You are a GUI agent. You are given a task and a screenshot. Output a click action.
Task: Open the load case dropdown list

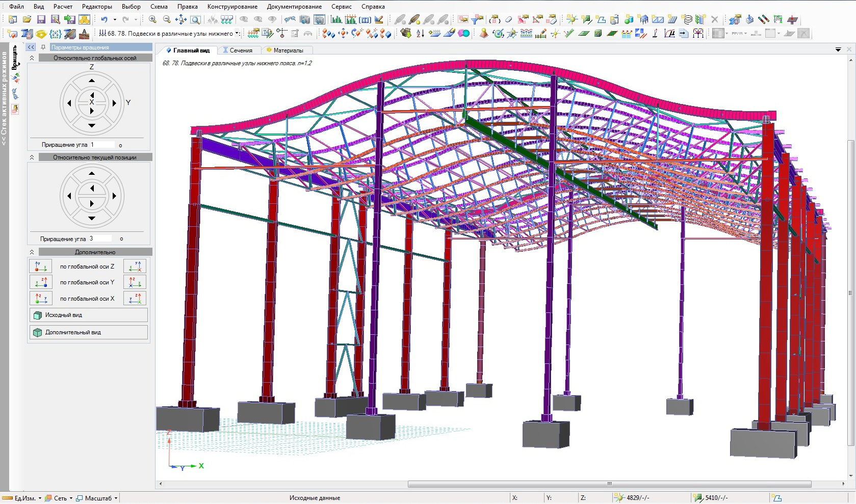pyautogui.click(x=237, y=34)
